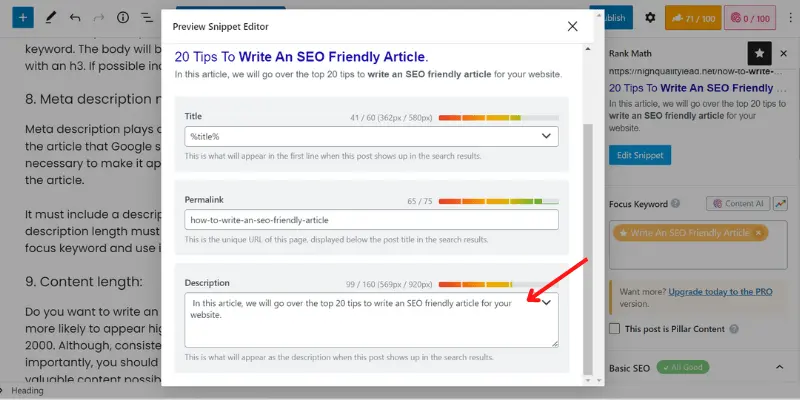This screenshot has width=800, height=400.
Task: Click the Permalink count 65 / 75
Action: [420, 202]
